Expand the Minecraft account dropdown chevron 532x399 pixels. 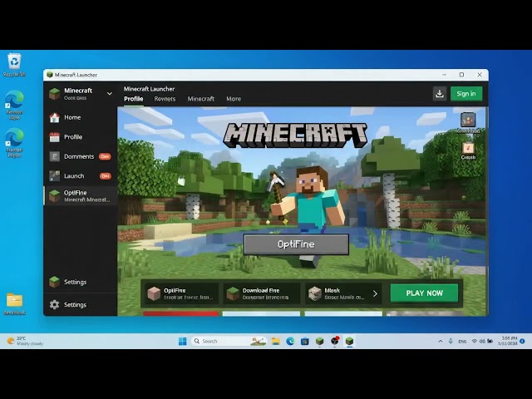point(109,93)
